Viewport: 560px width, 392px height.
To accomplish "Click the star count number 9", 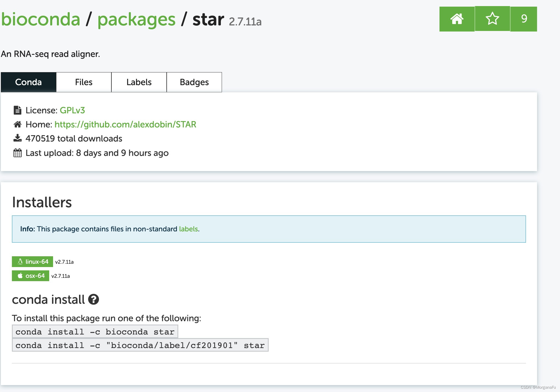I will click(x=524, y=19).
